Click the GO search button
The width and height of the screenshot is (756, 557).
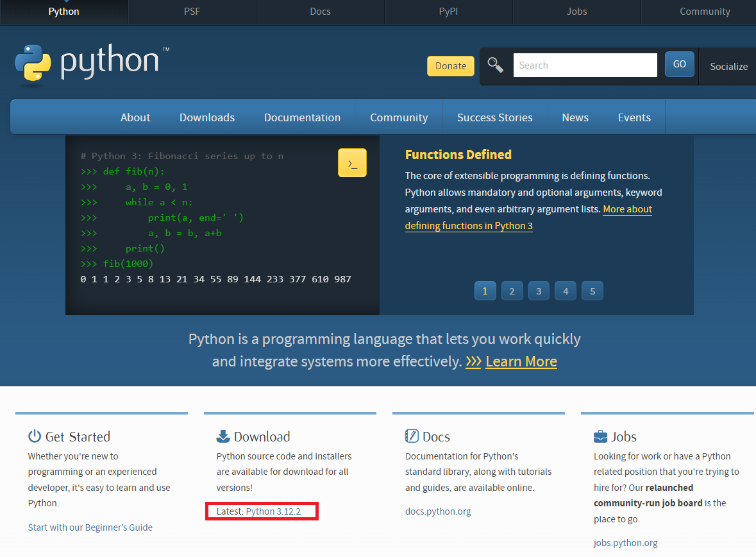(x=679, y=64)
